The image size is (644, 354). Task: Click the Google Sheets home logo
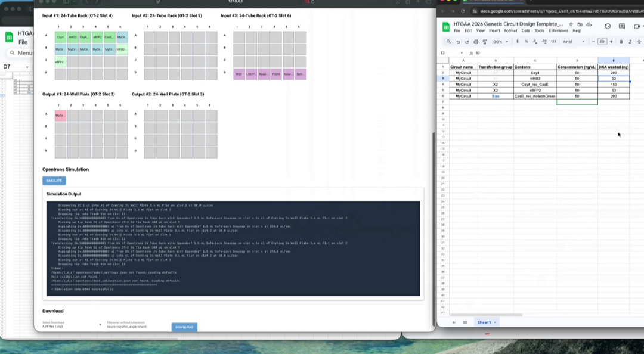coord(445,27)
